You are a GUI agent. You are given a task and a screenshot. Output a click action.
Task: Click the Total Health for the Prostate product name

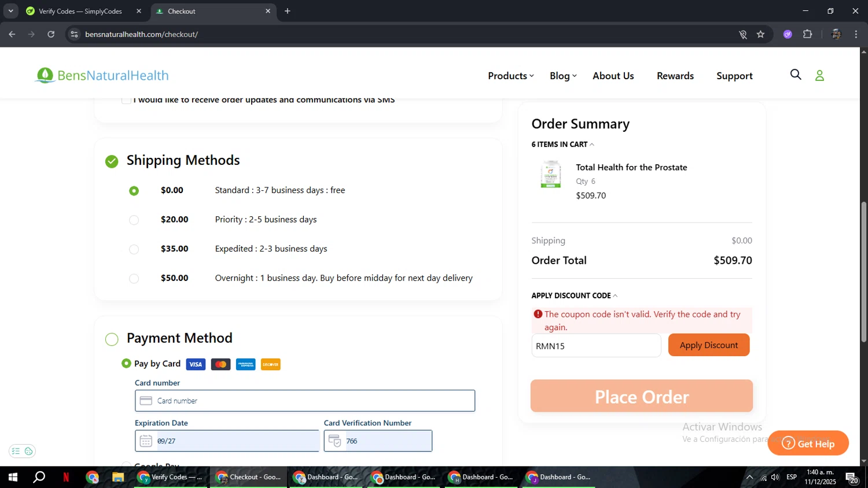[631, 167]
